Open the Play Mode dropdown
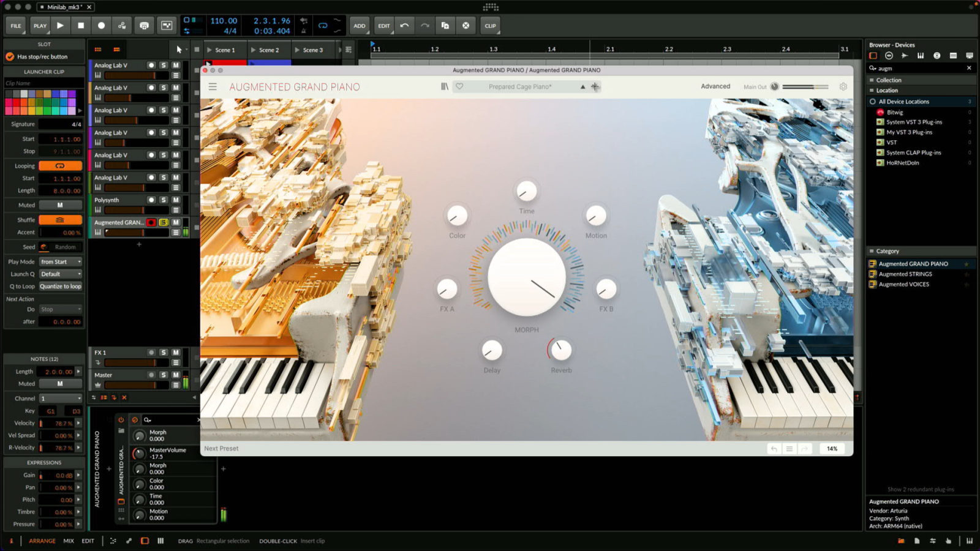This screenshot has width=980, height=551. tap(61, 262)
